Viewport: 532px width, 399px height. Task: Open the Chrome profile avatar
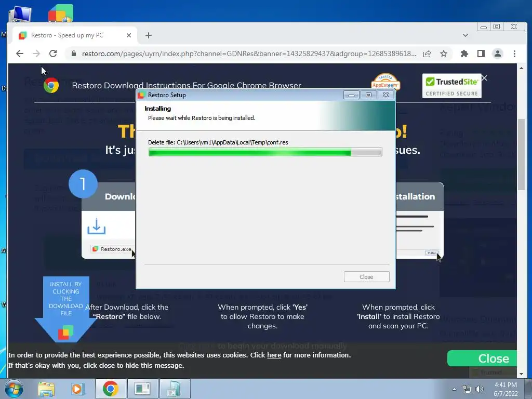click(497, 54)
